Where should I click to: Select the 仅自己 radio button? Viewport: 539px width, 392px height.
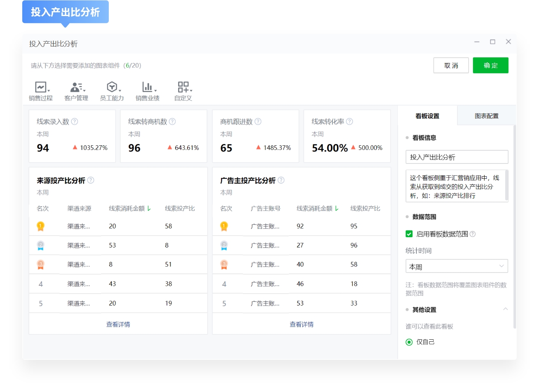tap(409, 342)
